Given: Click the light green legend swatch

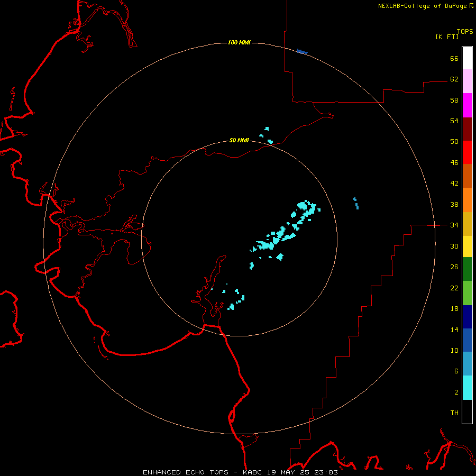Looking at the screenshot, I should (467, 293).
